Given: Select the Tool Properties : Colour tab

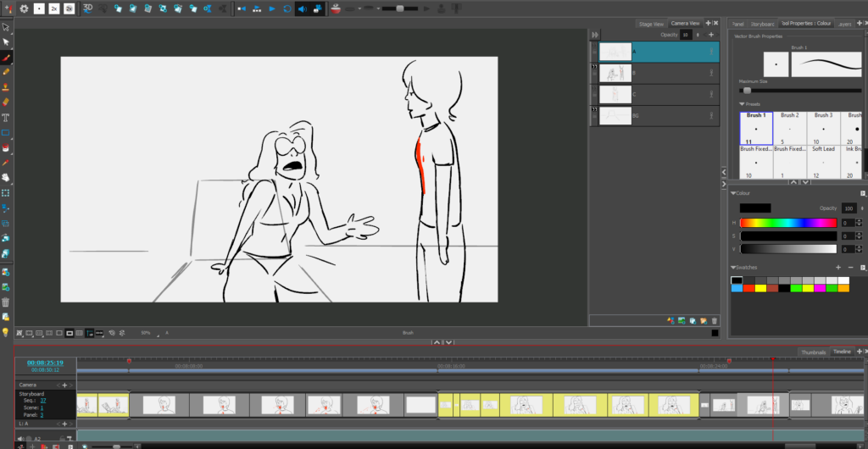Looking at the screenshot, I should (x=806, y=23).
